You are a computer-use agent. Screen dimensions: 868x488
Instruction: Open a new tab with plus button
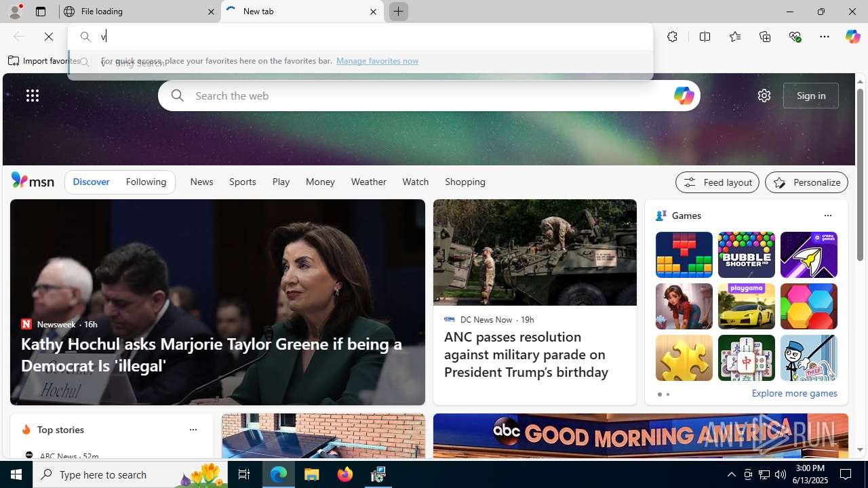[x=398, y=12]
